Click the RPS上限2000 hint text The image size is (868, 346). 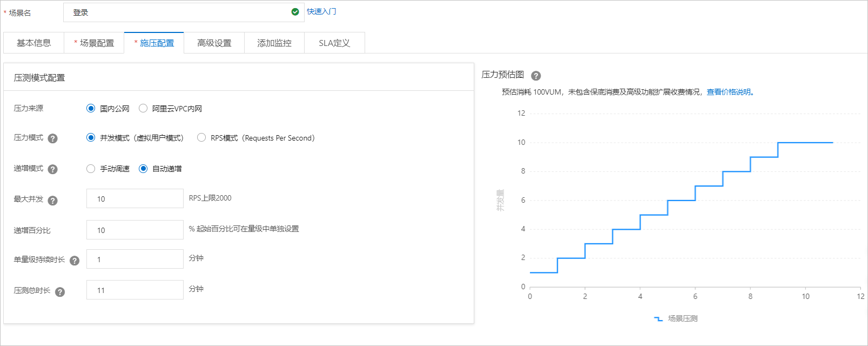pyautogui.click(x=210, y=198)
